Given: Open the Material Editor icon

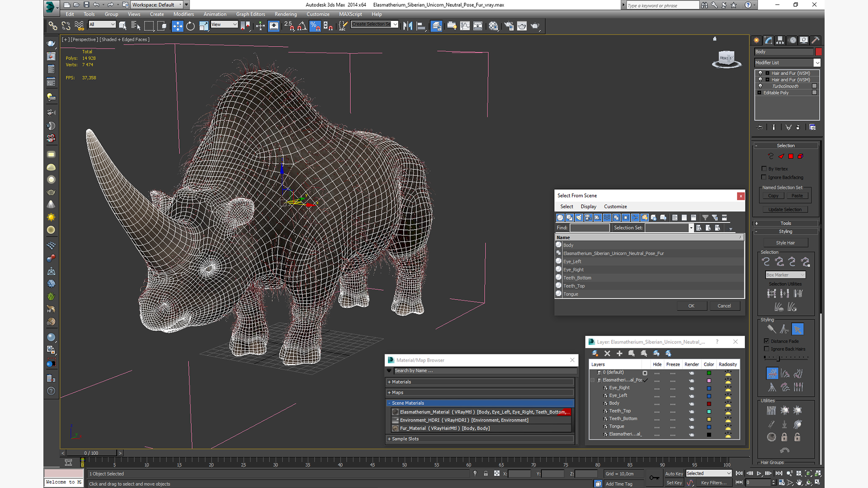Looking at the screenshot, I should pyautogui.click(x=493, y=26).
